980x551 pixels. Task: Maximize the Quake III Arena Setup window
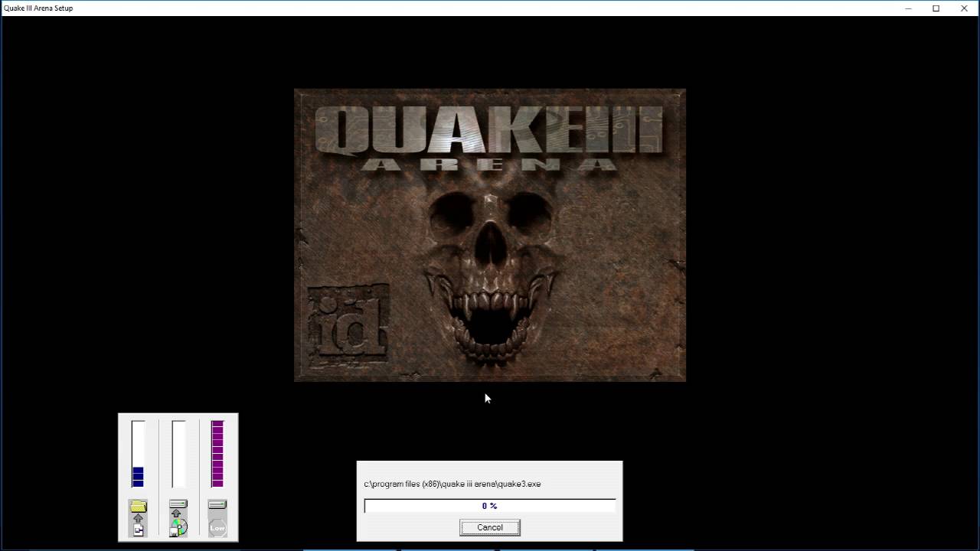click(936, 8)
